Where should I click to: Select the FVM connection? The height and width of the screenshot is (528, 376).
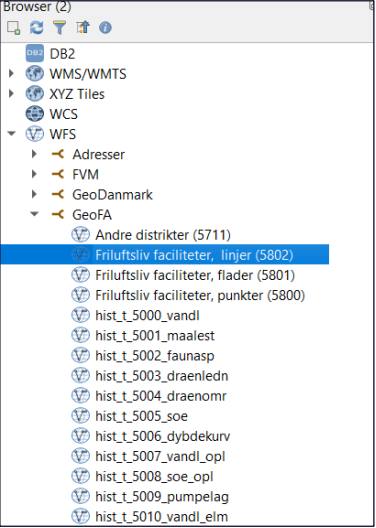(86, 174)
